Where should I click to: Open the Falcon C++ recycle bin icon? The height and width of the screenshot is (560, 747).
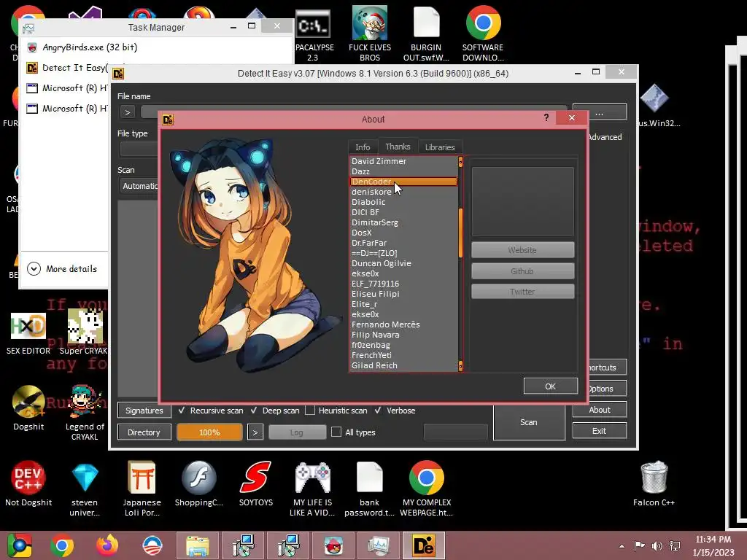click(654, 483)
